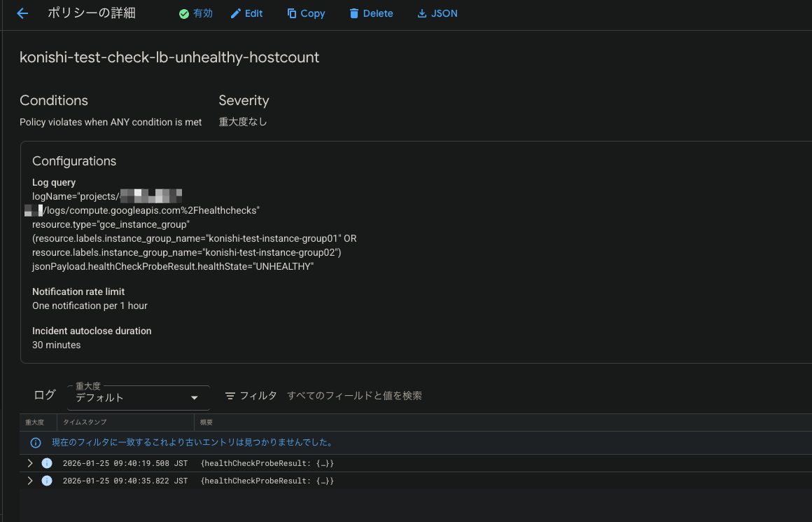812x522 pixels.
Task: Click the filter lines icon
Action: (230, 396)
